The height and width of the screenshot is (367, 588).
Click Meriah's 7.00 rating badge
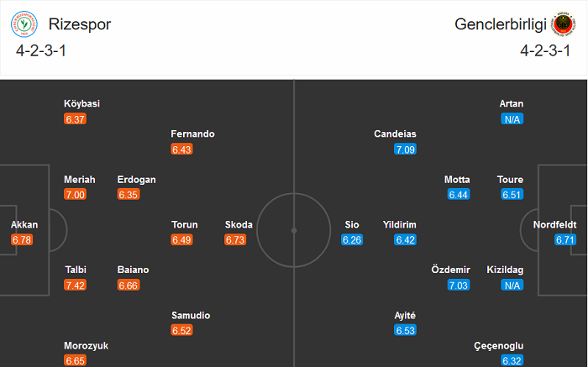(76, 195)
